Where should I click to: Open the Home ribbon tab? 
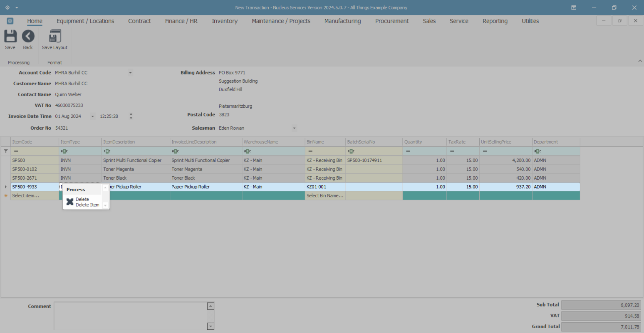(35, 21)
